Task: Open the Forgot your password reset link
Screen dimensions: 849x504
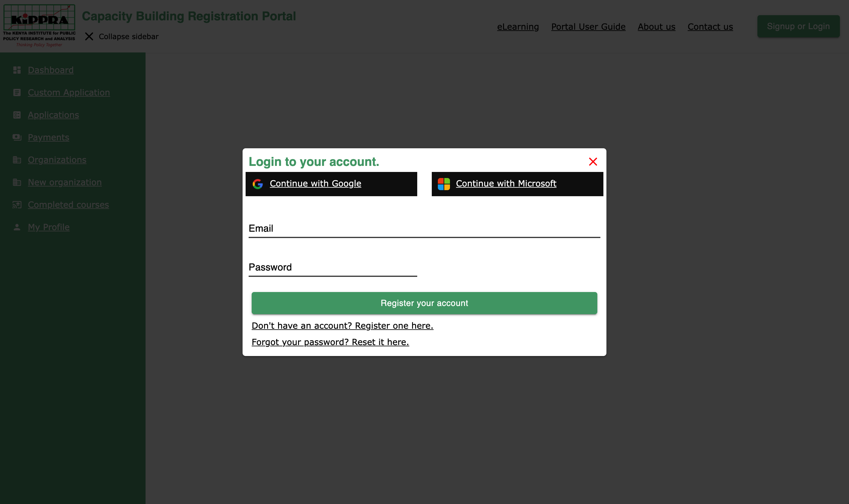Action: click(x=330, y=342)
